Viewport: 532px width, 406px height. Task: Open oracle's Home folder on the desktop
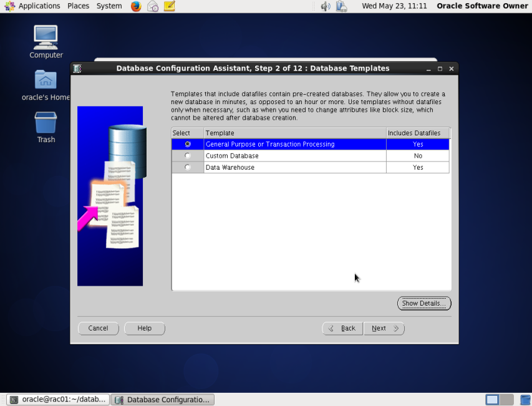pyautogui.click(x=46, y=80)
